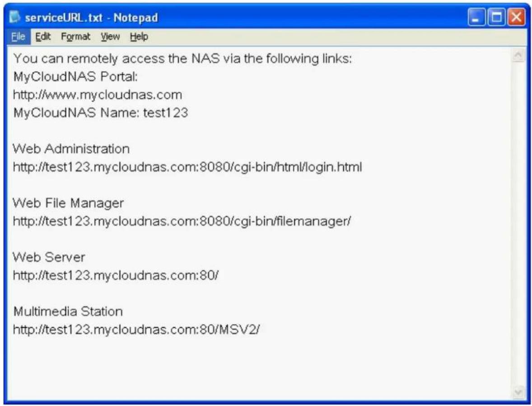The width and height of the screenshot is (532, 406).
Task: Click the 'Web Server' heading
Action: coord(49,257)
